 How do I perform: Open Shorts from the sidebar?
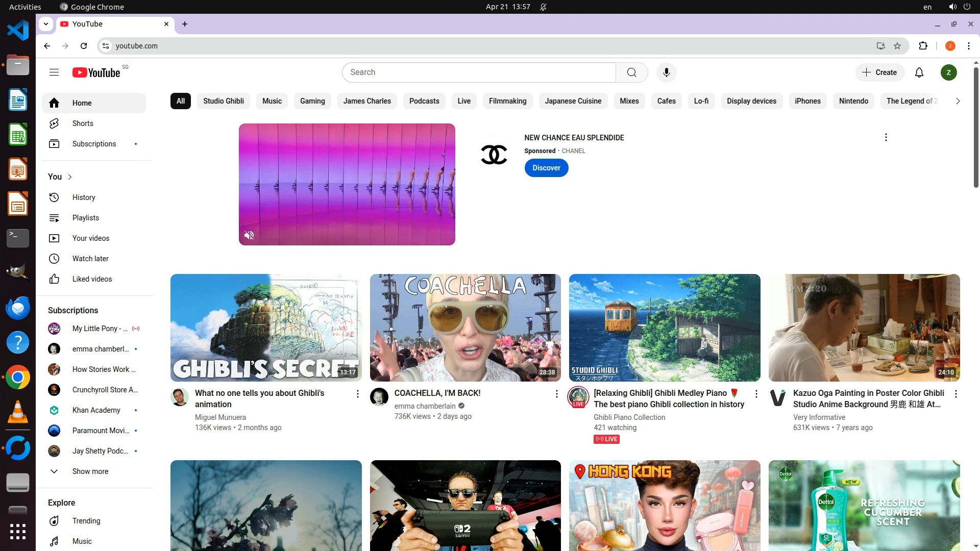click(x=82, y=123)
